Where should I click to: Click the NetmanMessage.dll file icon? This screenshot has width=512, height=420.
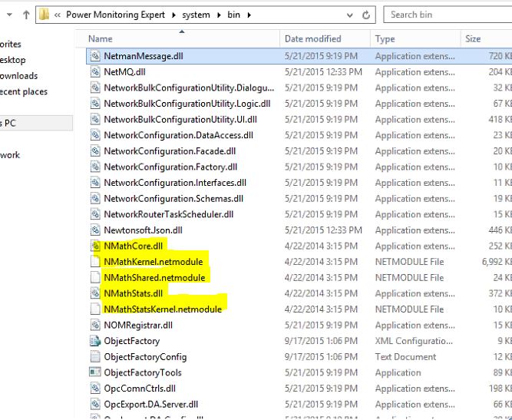click(x=95, y=56)
